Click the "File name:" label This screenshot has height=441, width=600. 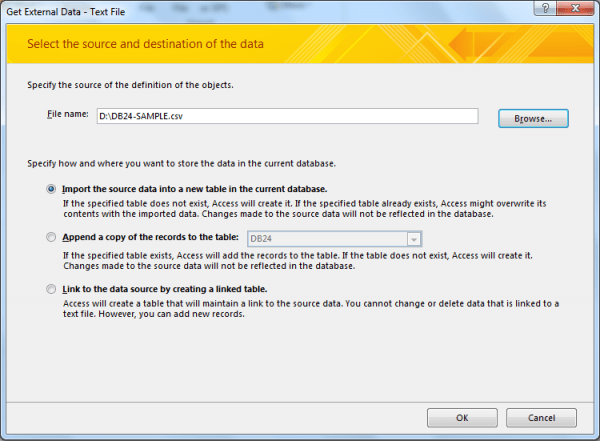point(67,116)
